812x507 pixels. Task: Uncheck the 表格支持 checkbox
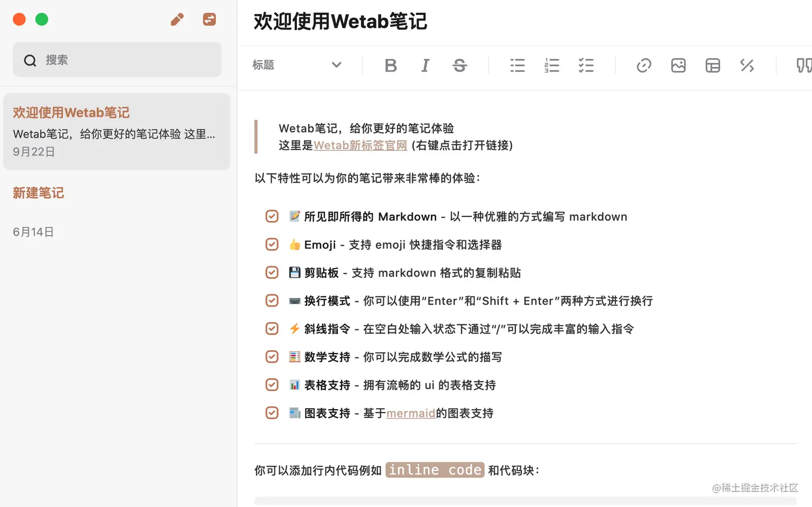click(272, 385)
